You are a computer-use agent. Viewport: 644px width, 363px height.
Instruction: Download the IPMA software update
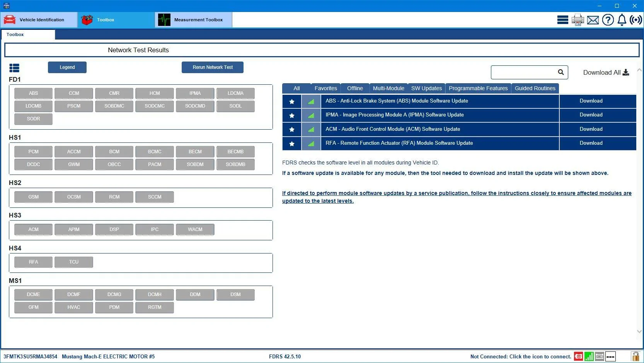598,115
